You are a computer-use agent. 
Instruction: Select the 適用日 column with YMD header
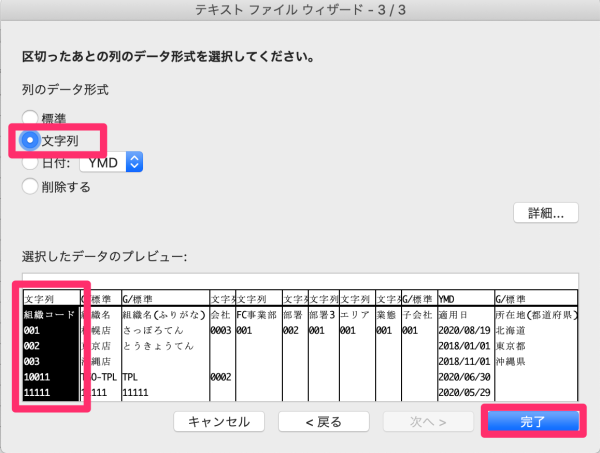[x=463, y=313]
